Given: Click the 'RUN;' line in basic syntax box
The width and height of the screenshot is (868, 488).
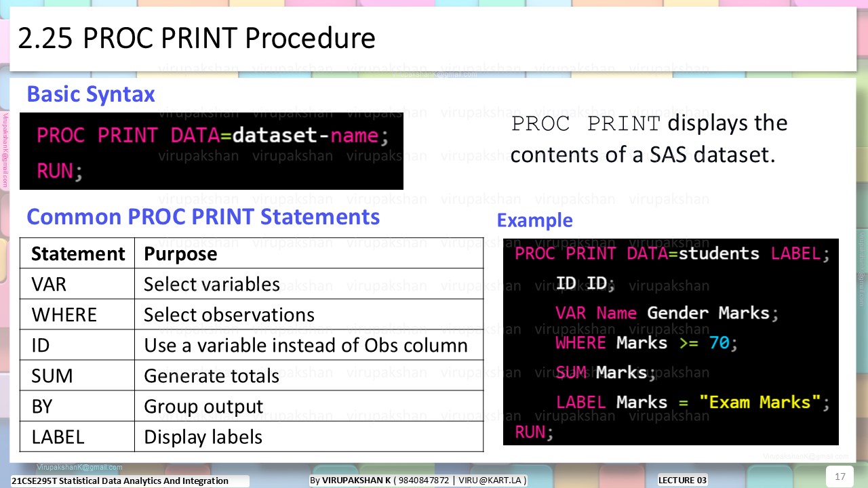Looking at the screenshot, I should tap(60, 171).
